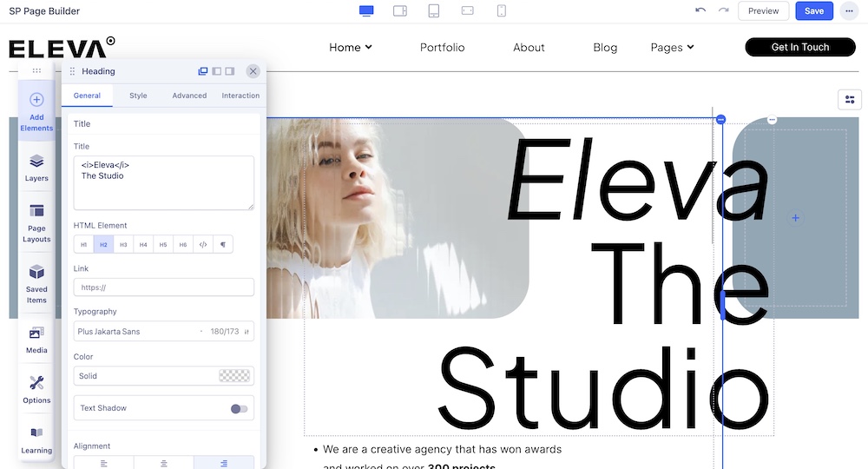Open the Media library icon
The width and height of the screenshot is (868, 469).
point(36,340)
